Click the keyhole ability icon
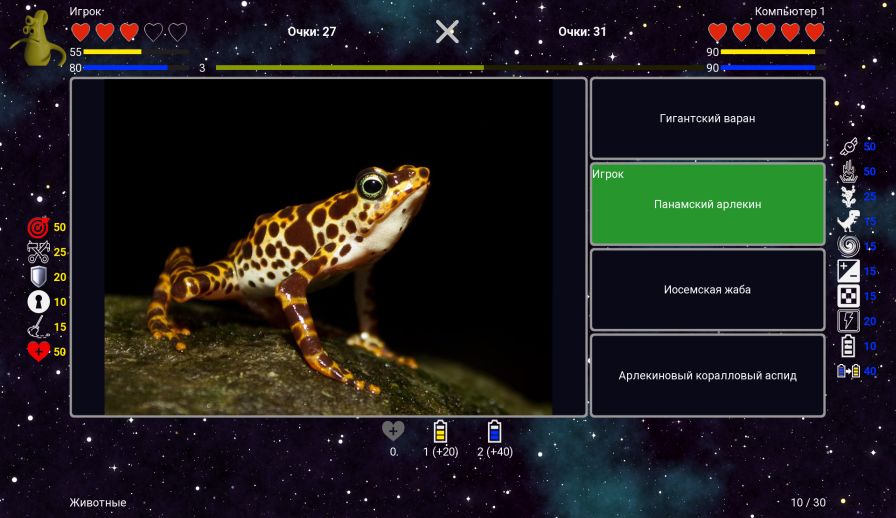Image resolution: width=896 pixels, height=518 pixels. click(x=38, y=302)
